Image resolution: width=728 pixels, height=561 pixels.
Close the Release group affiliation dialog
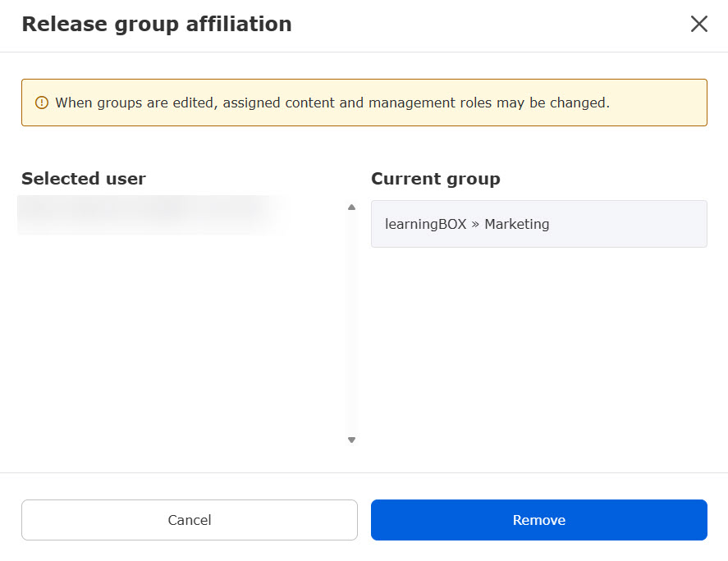click(x=698, y=24)
